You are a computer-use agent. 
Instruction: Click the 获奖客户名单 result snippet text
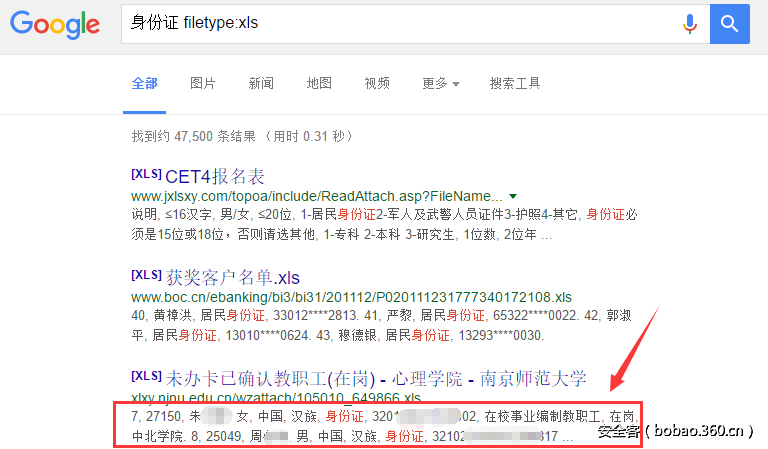[x=381, y=325]
